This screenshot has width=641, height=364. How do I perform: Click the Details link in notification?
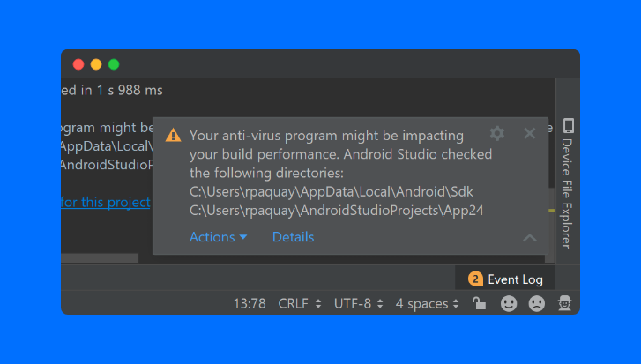tap(293, 237)
